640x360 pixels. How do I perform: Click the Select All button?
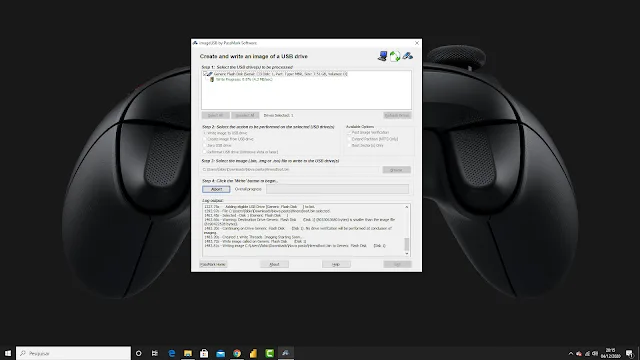[216, 116]
